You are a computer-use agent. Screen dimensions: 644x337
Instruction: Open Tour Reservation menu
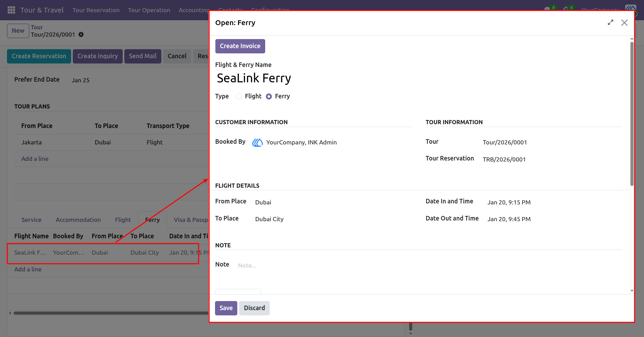click(96, 10)
